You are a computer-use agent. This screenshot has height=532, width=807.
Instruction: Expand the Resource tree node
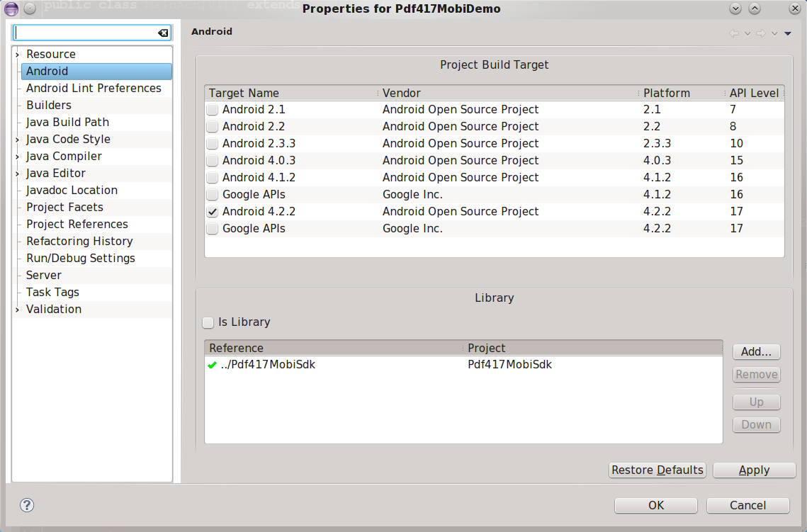[x=18, y=55]
